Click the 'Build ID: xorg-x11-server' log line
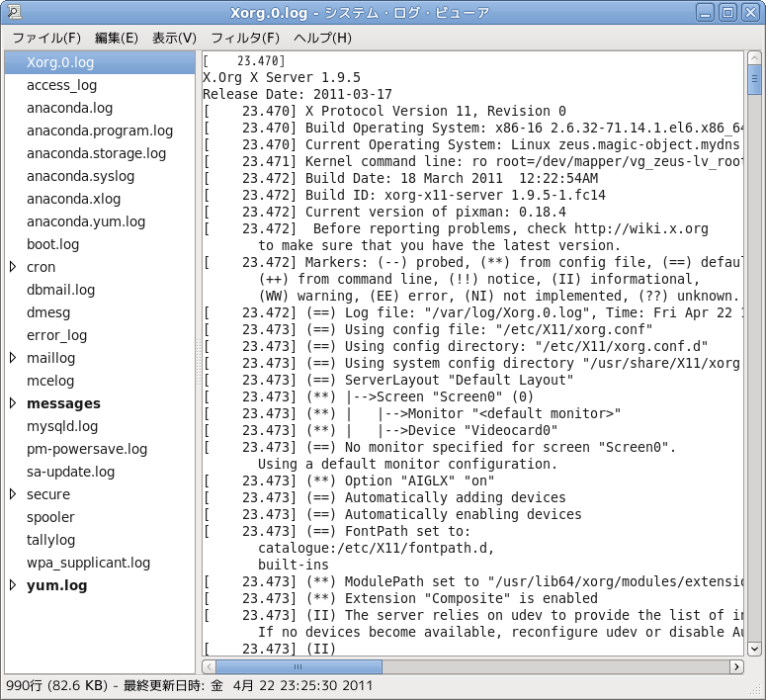This screenshot has height=700, width=766. (404, 196)
